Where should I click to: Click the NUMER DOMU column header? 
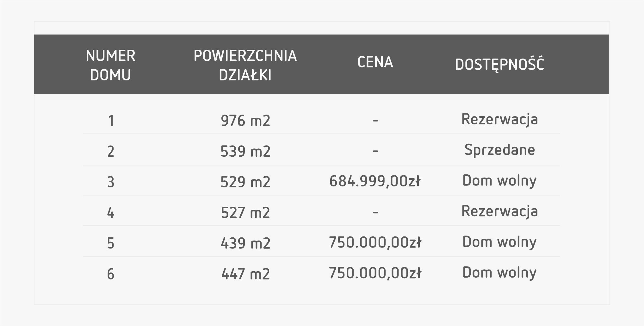click(x=110, y=65)
